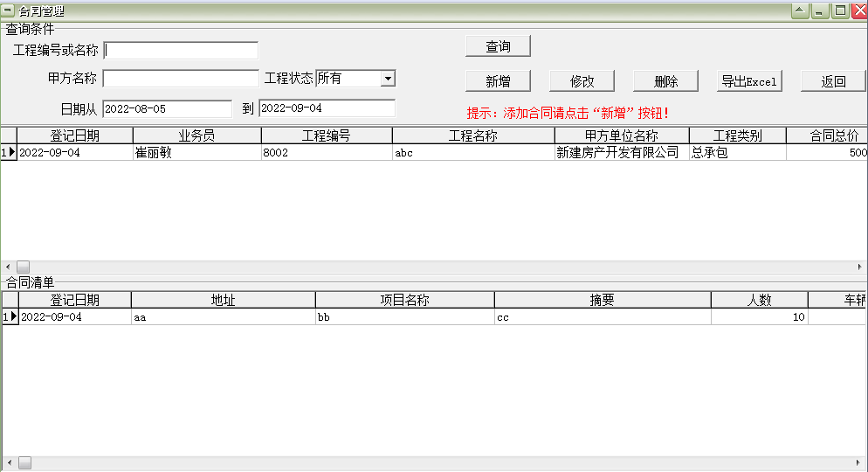The image size is (868, 472).
Task: Open the 工程状态 dropdown
Action: pos(388,79)
